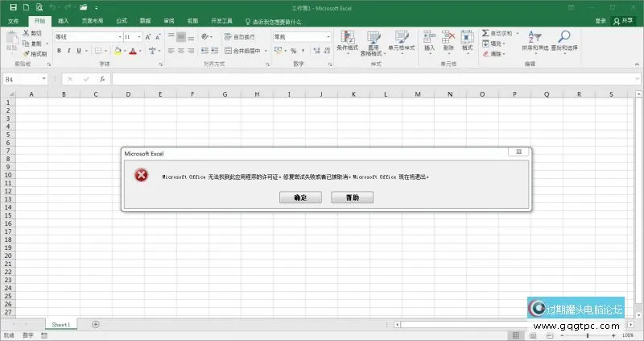Toggle center text horizontally
Viewport: 644px width, 341px height.
[x=181, y=51]
